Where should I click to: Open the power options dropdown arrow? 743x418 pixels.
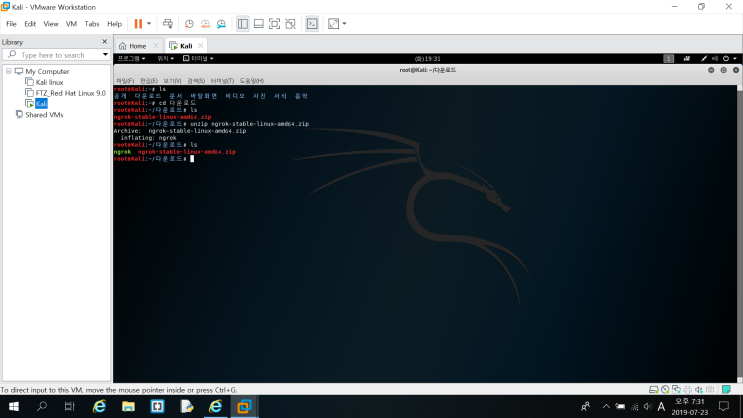click(x=149, y=24)
